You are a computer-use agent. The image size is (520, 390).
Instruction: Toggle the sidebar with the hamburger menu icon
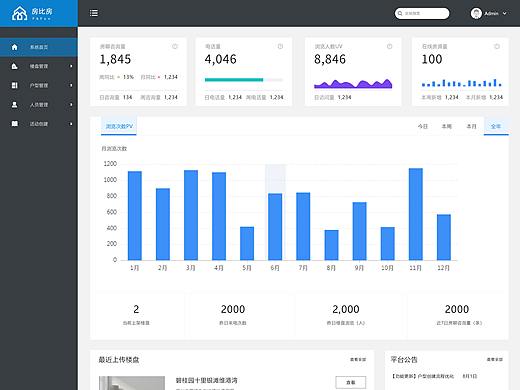coord(94,13)
